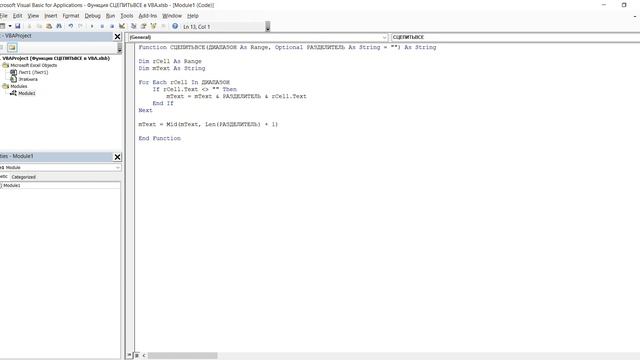This screenshot has width=640, height=360.
Task: Open Properties Window via toolbar icon
Action: tap(143, 26)
